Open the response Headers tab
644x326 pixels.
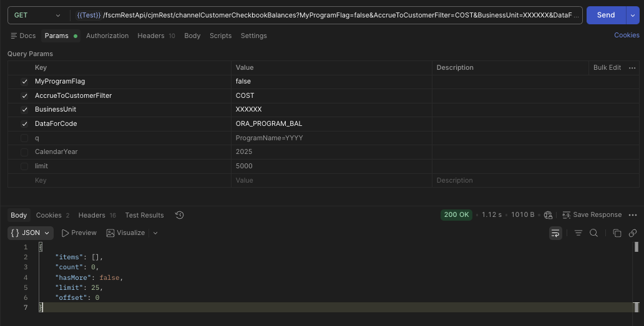(x=97, y=215)
